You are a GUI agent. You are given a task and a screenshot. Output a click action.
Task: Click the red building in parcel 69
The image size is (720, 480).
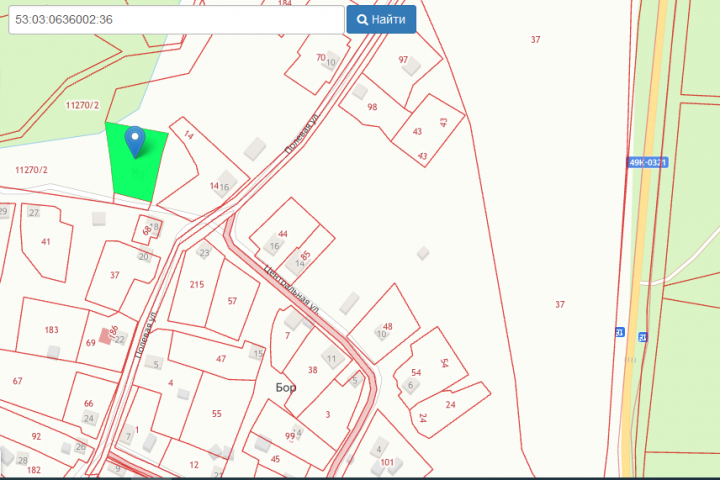(x=105, y=336)
